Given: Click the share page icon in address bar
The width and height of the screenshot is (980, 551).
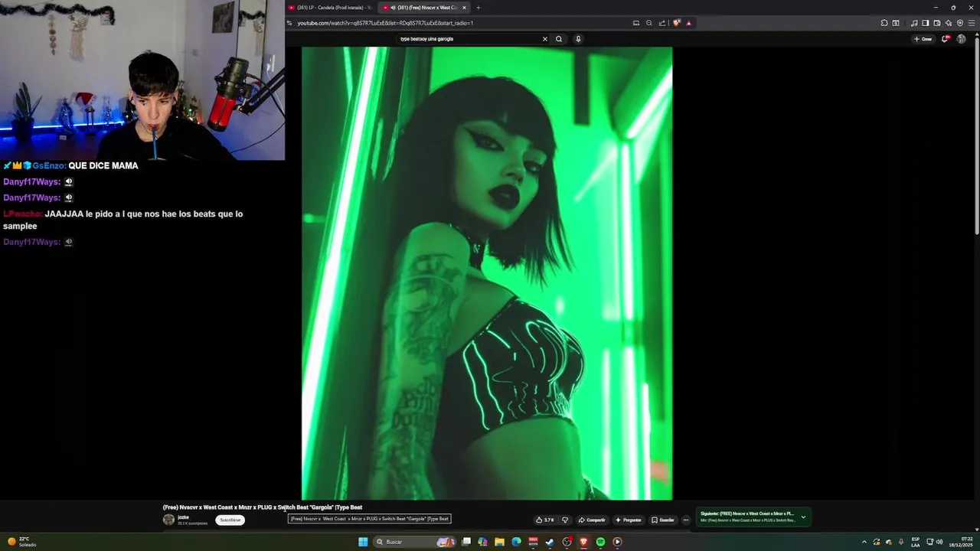Looking at the screenshot, I should 662,23.
